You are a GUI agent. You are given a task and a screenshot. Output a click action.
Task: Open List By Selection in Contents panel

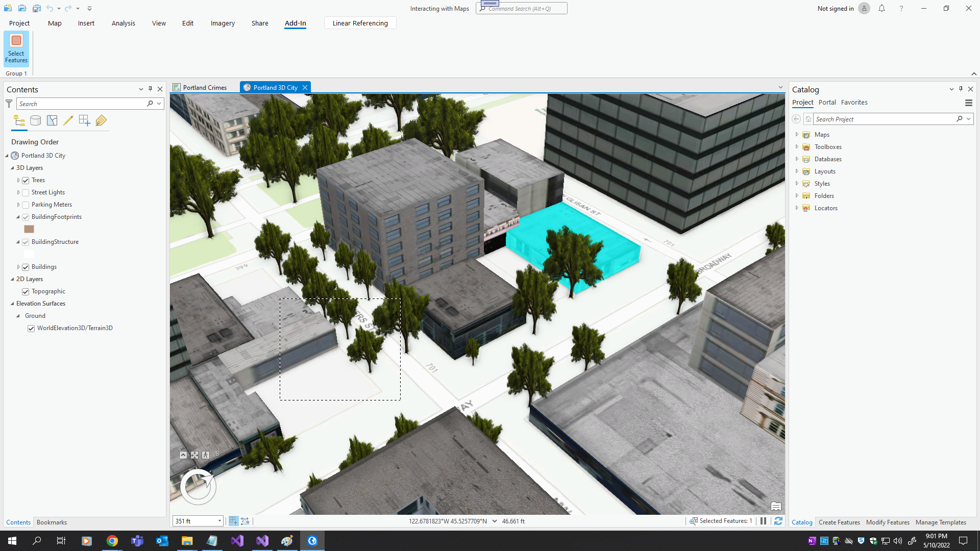click(x=52, y=121)
